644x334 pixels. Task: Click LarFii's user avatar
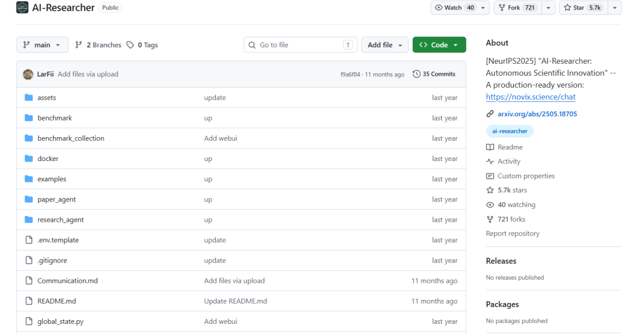(x=28, y=75)
